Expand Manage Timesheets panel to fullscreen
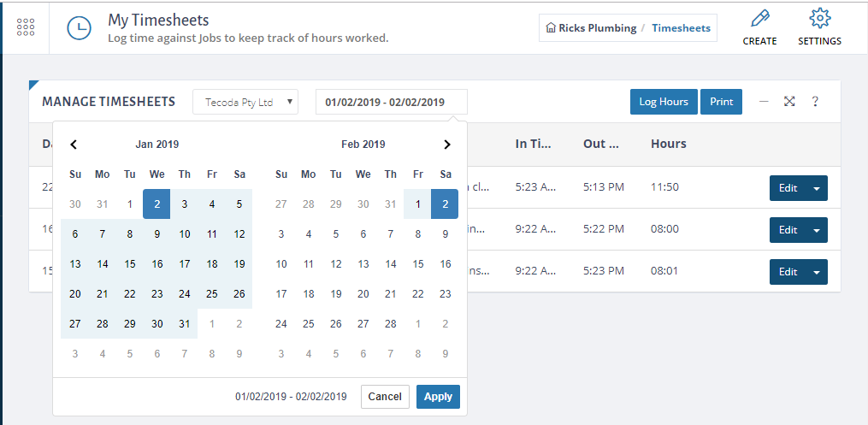 coord(789,102)
